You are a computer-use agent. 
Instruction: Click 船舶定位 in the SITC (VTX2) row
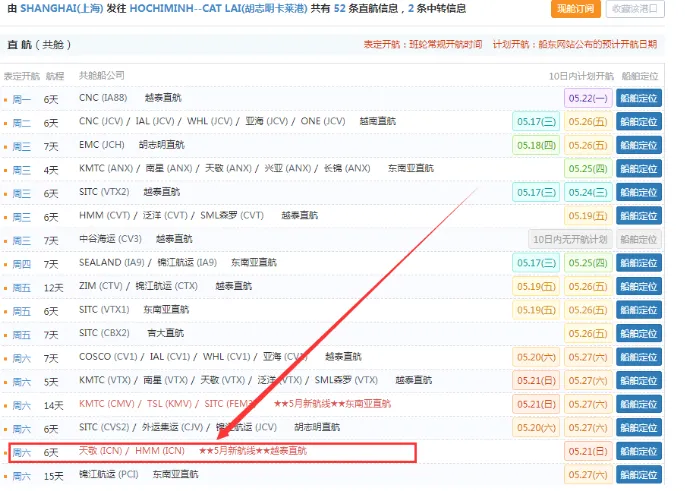(639, 193)
